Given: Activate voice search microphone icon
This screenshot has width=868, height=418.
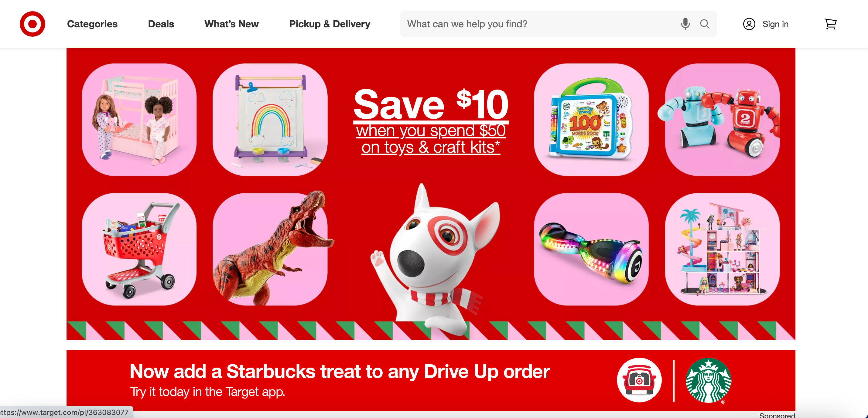Looking at the screenshot, I should pos(685,24).
